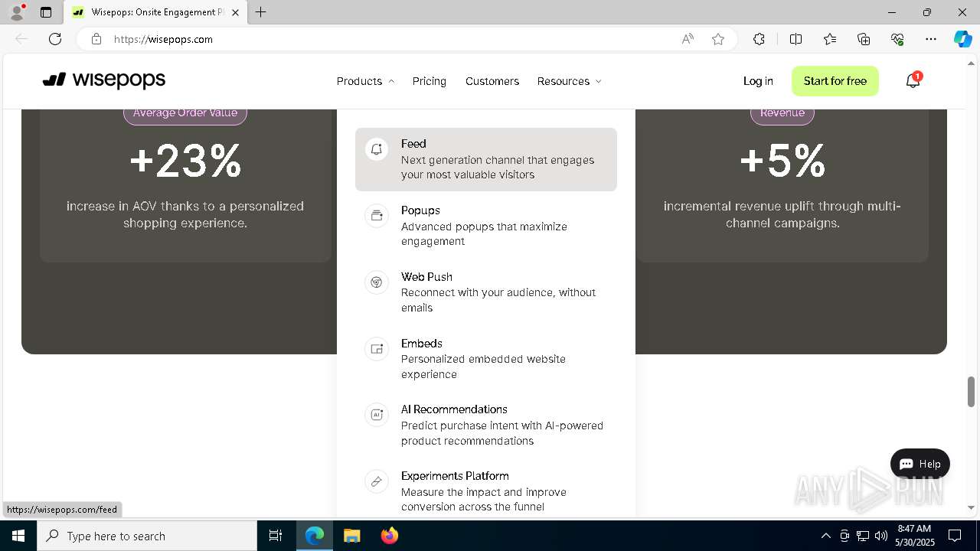Open Tab actions menu
Viewport: 980px width, 551px height.
(x=46, y=12)
